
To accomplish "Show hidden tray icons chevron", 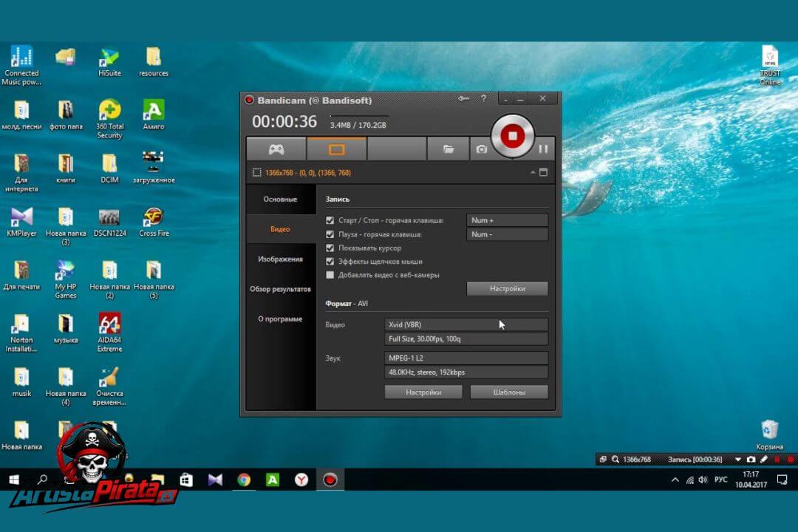I will tap(675, 480).
